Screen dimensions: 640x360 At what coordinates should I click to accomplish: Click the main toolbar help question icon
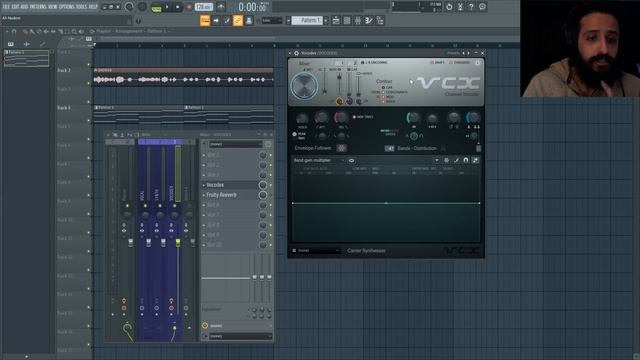(471, 7)
